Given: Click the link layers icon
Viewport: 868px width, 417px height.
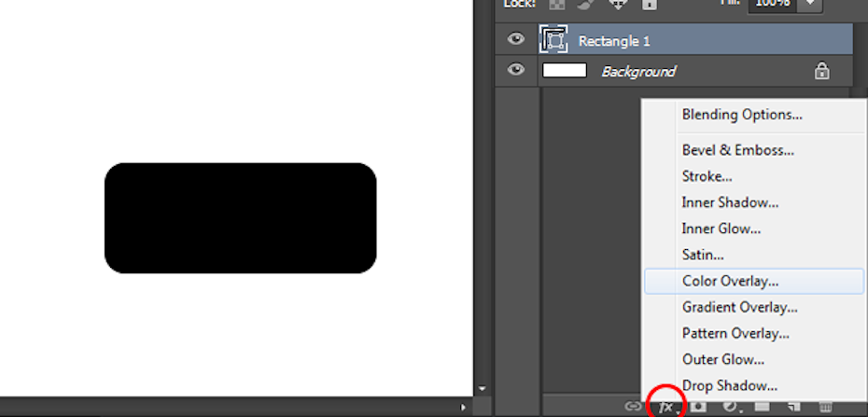Looking at the screenshot, I should click(633, 407).
